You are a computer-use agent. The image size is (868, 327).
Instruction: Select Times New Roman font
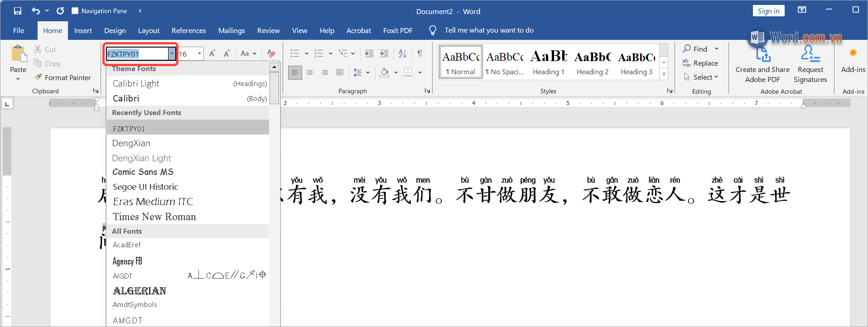188,216
